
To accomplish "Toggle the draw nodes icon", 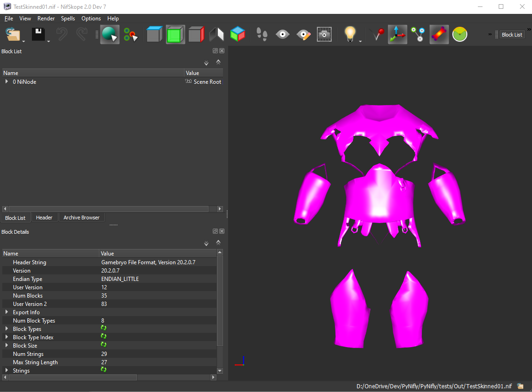I will coord(418,34).
